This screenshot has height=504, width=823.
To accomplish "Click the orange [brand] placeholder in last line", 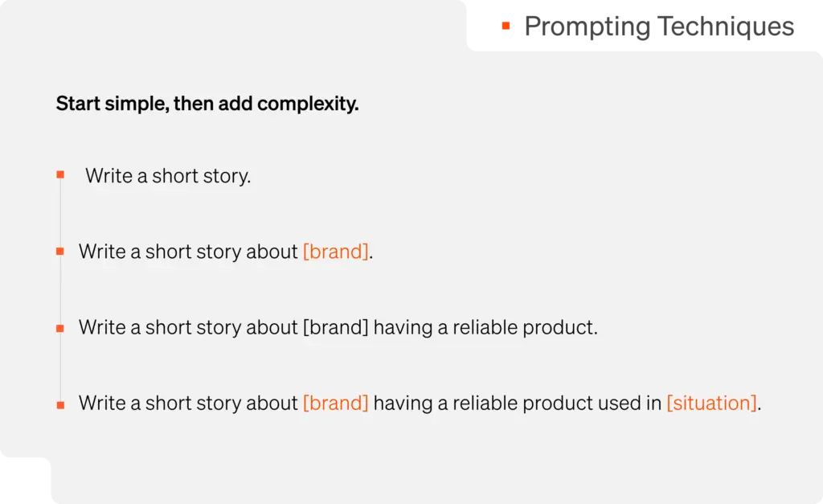I will (336, 403).
